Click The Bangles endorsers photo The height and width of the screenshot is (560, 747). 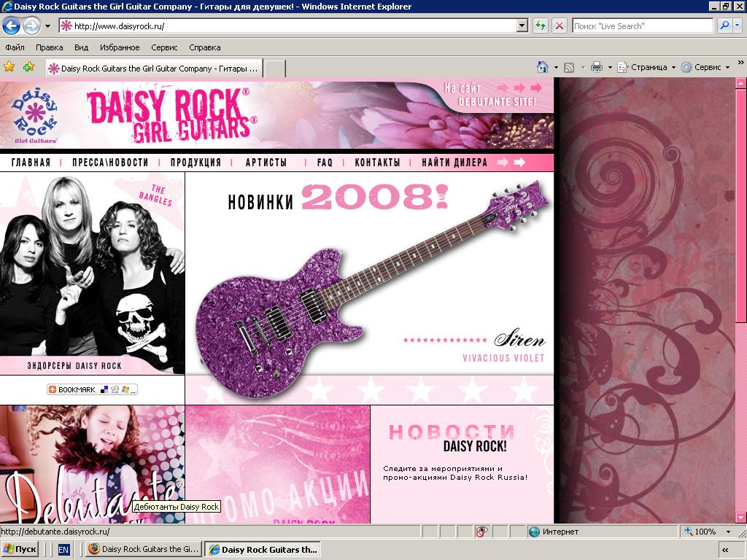pyautogui.click(x=92, y=273)
